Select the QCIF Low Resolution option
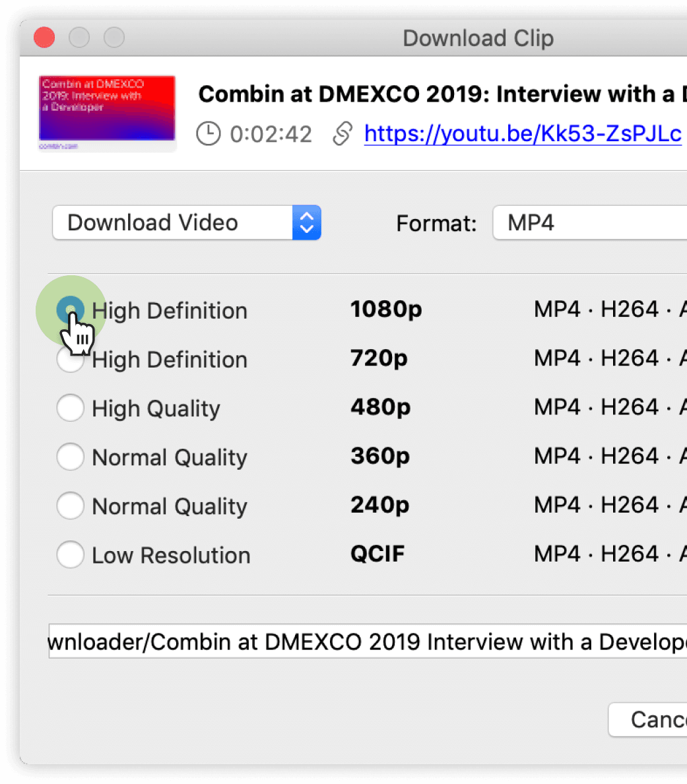 70,554
